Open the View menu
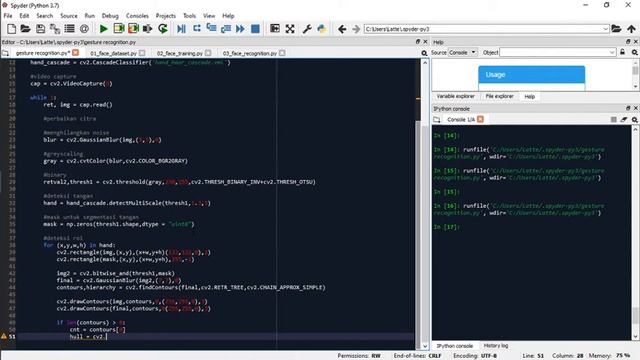The width and height of the screenshot is (640, 360). pyautogui.click(x=209, y=16)
